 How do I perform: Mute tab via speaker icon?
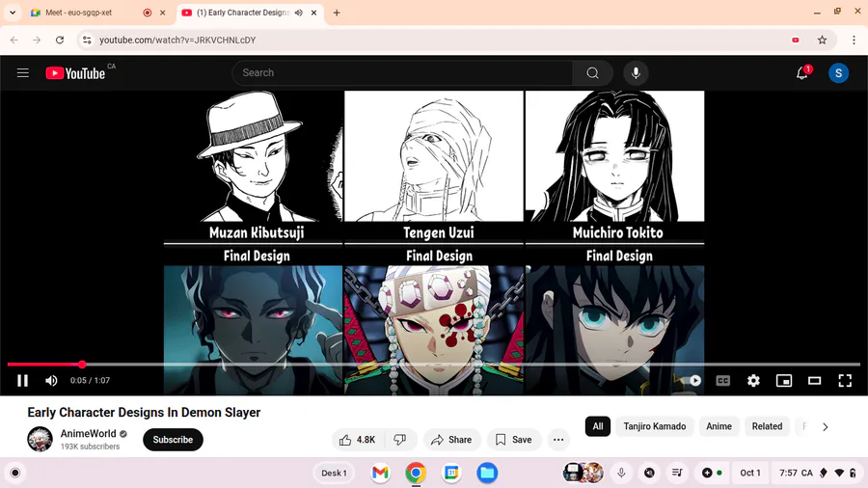(299, 13)
